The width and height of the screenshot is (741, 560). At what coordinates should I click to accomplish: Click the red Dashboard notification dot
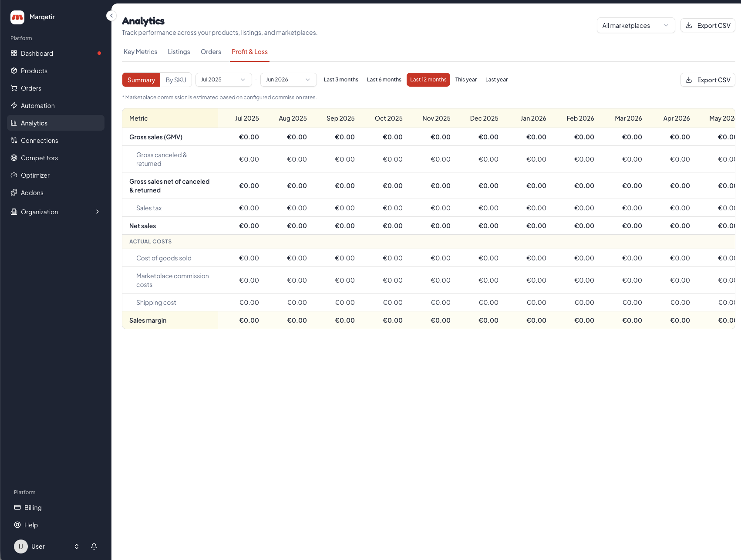point(99,53)
